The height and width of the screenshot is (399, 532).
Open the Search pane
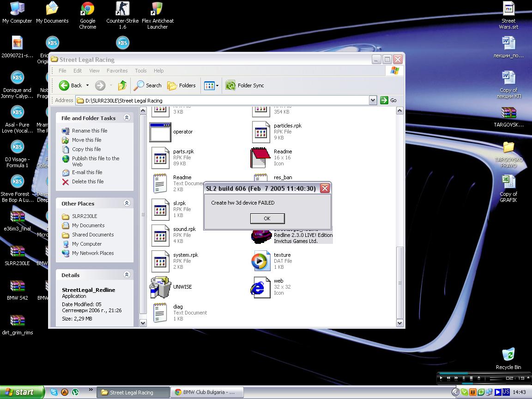tap(147, 85)
